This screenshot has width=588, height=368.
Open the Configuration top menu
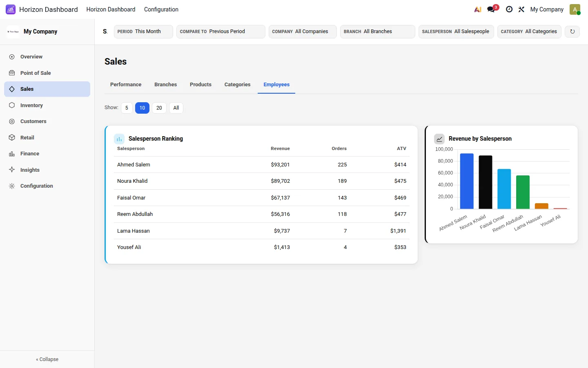click(x=161, y=9)
